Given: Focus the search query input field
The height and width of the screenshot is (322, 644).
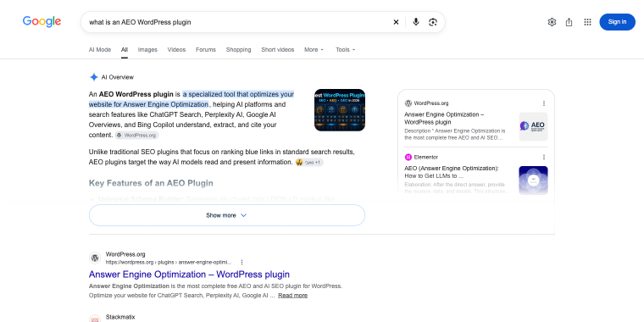Looking at the screenshot, I should tap(237, 22).
